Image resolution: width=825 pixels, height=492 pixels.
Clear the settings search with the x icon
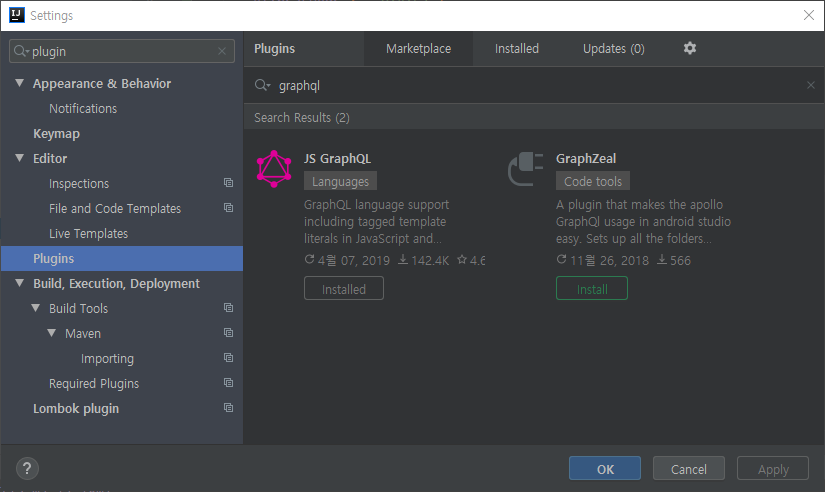click(x=222, y=51)
